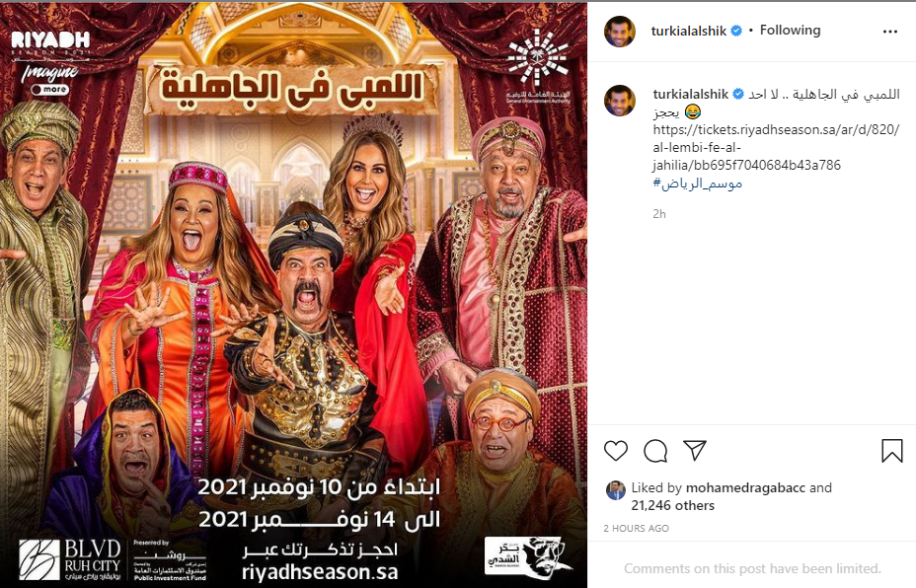Like the post with the heart icon

point(616,451)
